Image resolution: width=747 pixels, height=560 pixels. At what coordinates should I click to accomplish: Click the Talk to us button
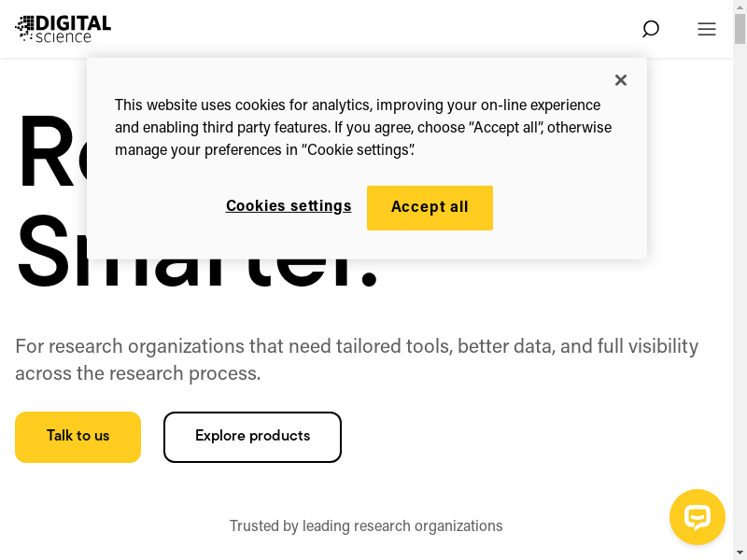[x=78, y=437]
